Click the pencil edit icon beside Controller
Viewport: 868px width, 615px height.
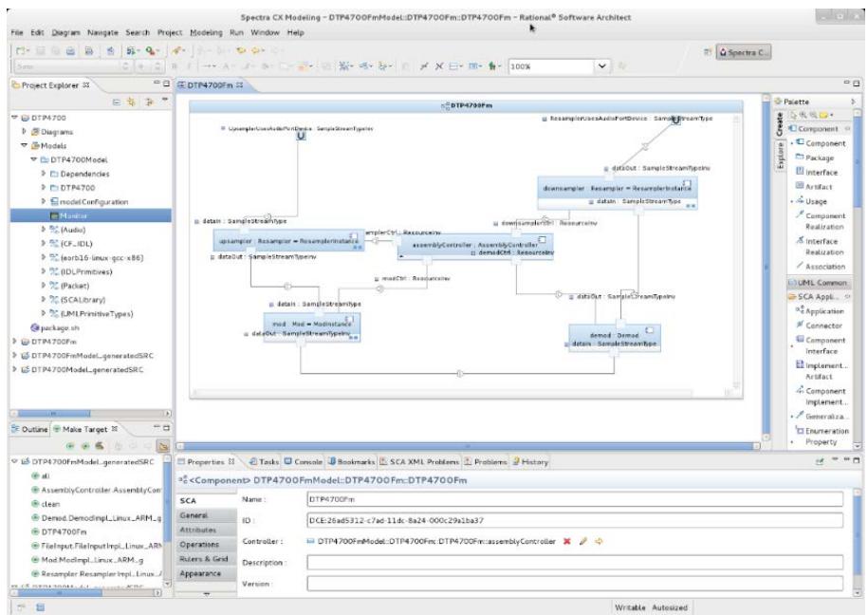[x=582, y=541]
